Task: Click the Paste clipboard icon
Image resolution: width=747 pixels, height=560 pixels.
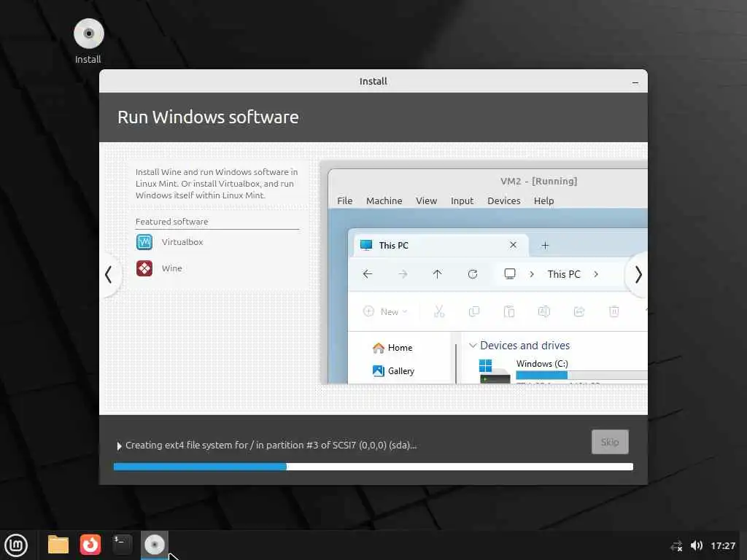Action: [508, 311]
